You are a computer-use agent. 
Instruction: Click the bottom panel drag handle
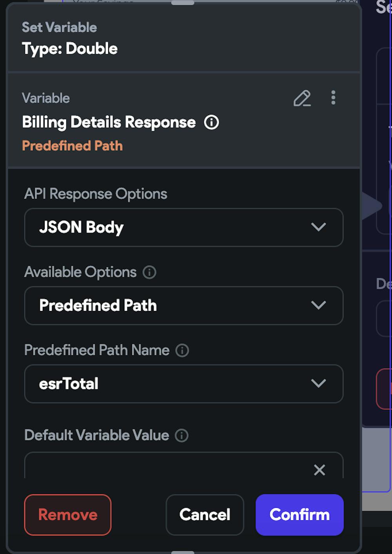click(x=183, y=552)
